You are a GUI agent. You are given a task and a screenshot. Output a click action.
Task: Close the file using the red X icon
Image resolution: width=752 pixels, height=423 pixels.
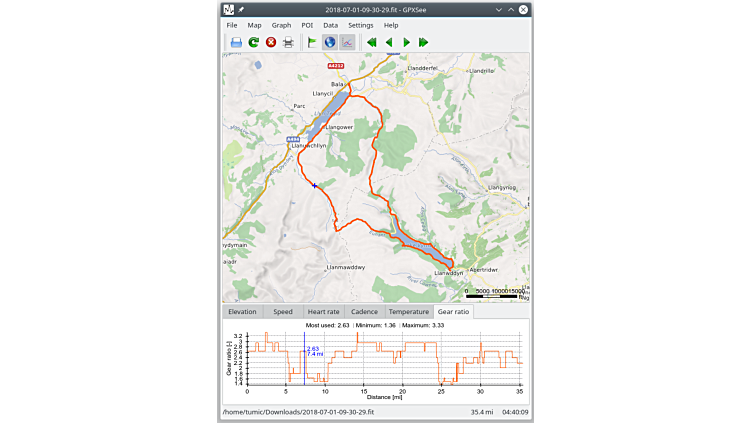[x=270, y=42]
